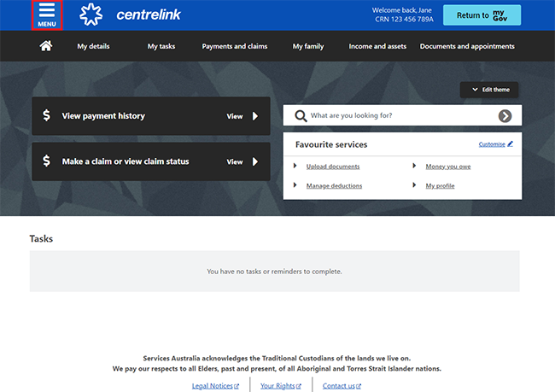
Task: Click the magnifying glass search icon
Action: (x=301, y=115)
